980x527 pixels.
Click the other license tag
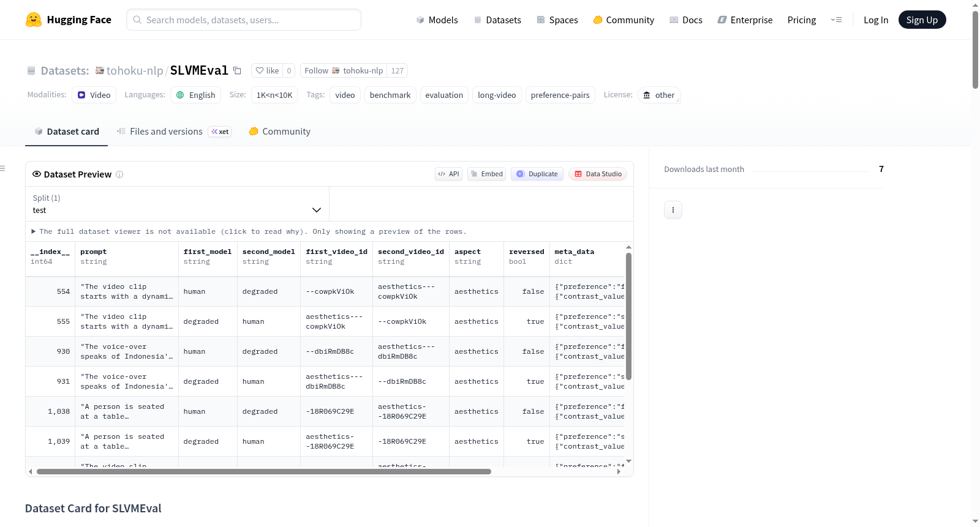coord(659,95)
